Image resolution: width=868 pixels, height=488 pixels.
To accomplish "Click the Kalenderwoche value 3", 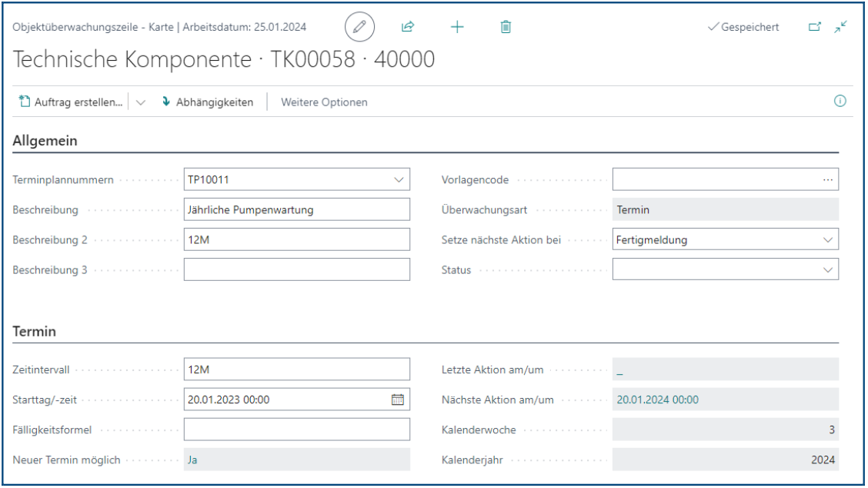I will coord(832,430).
